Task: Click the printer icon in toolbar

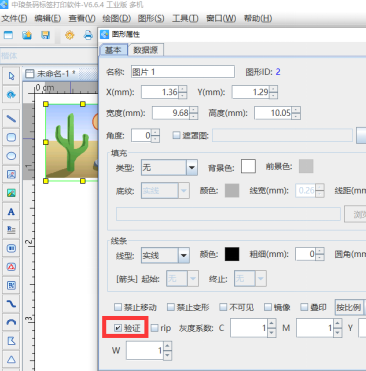Action: (88, 35)
